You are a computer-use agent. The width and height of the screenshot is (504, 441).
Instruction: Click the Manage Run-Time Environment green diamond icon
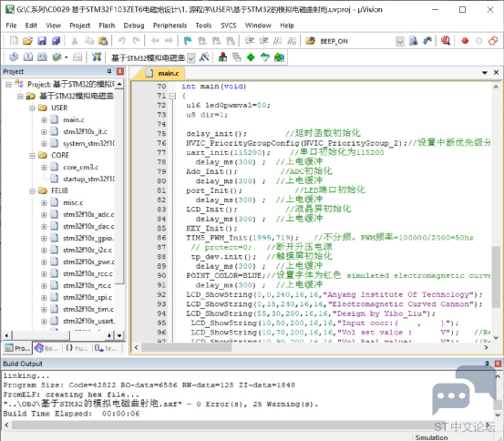point(251,57)
